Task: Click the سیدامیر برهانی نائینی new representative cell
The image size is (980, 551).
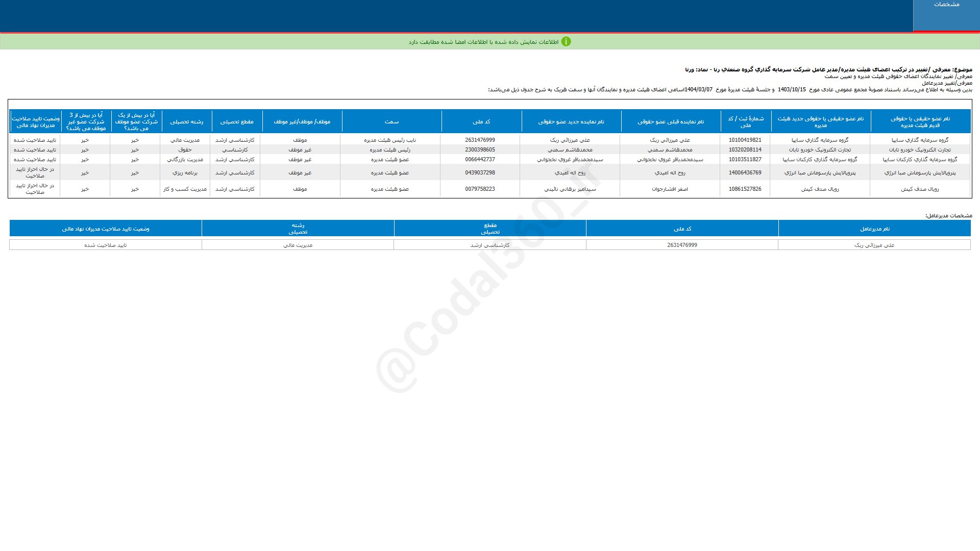Action: pyautogui.click(x=570, y=189)
